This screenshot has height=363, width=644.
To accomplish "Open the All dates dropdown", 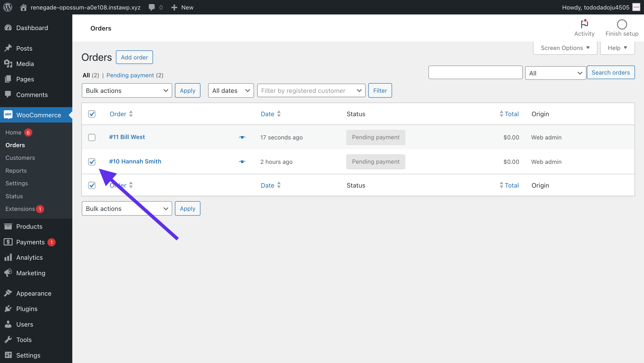I will pyautogui.click(x=230, y=90).
